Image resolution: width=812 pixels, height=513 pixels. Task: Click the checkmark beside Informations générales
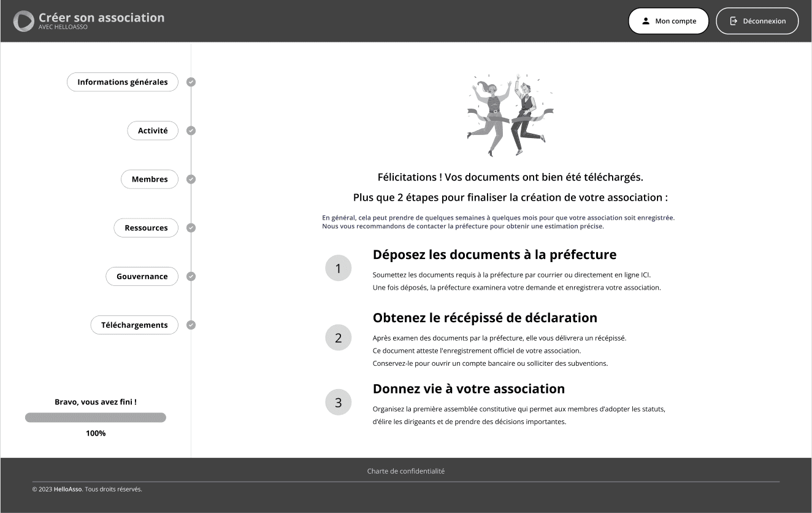(x=191, y=82)
